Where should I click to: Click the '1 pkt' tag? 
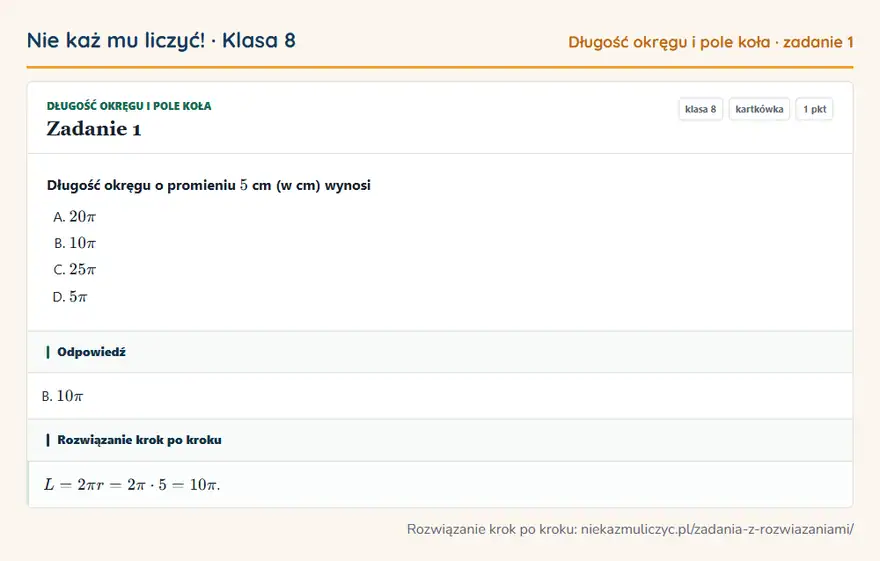click(x=814, y=109)
